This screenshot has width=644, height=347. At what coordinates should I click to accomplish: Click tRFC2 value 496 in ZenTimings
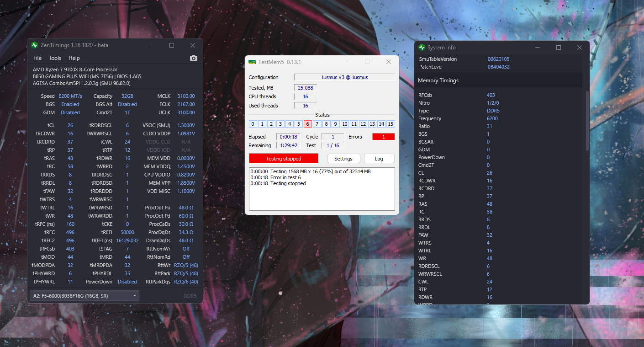pos(70,240)
